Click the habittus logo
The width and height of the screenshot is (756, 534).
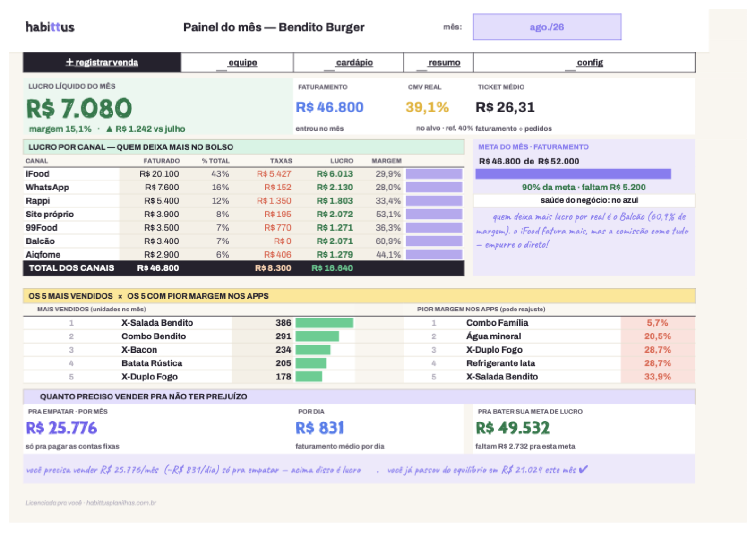(50, 27)
